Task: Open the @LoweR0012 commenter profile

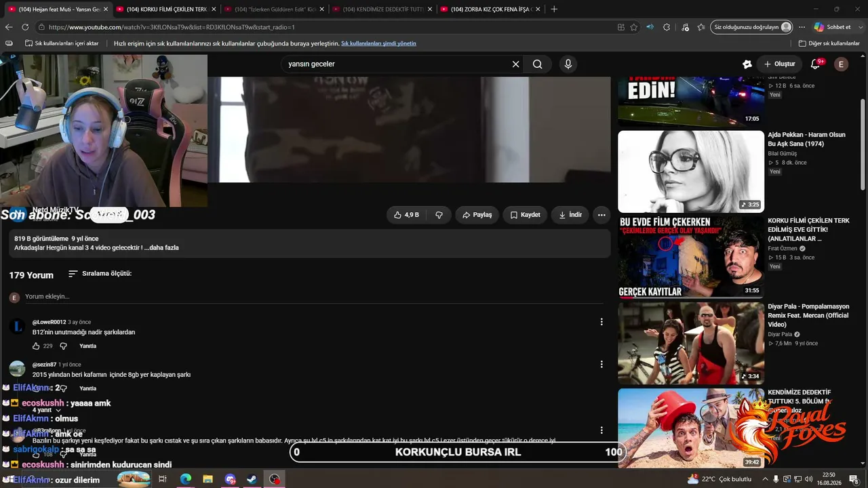Action: tap(50, 322)
